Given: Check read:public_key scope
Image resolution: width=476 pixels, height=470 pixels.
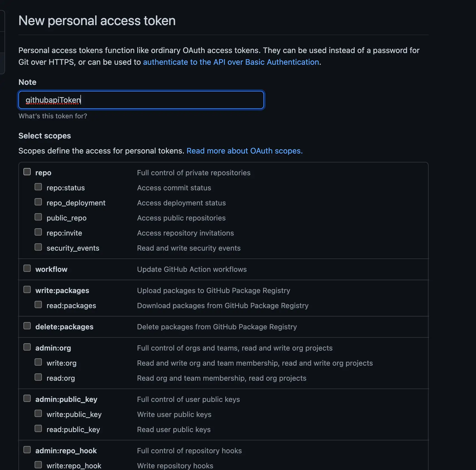Looking at the screenshot, I should 38,428.
